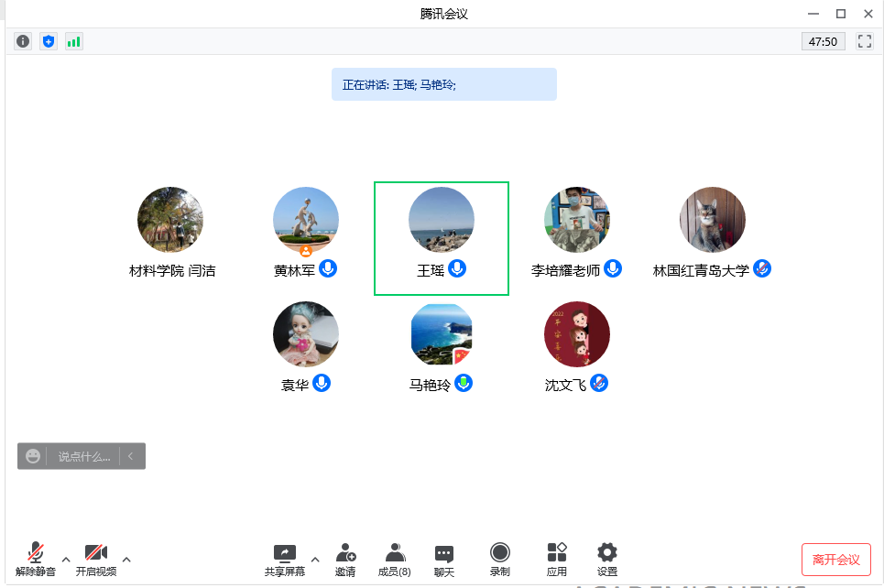Open the meeting info icon
This screenshot has height=588, width=884.
[x=23, y=41]
